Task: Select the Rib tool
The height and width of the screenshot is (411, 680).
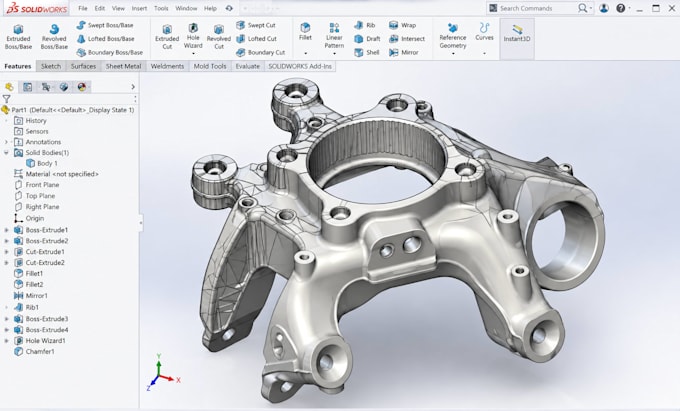Action: point(365,25)
